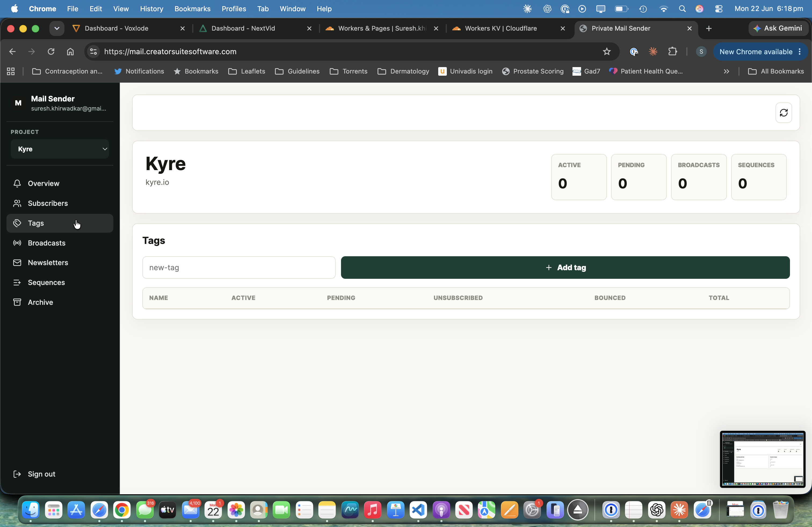Open the Chrome extensions puzzle icon

point(672,52)
